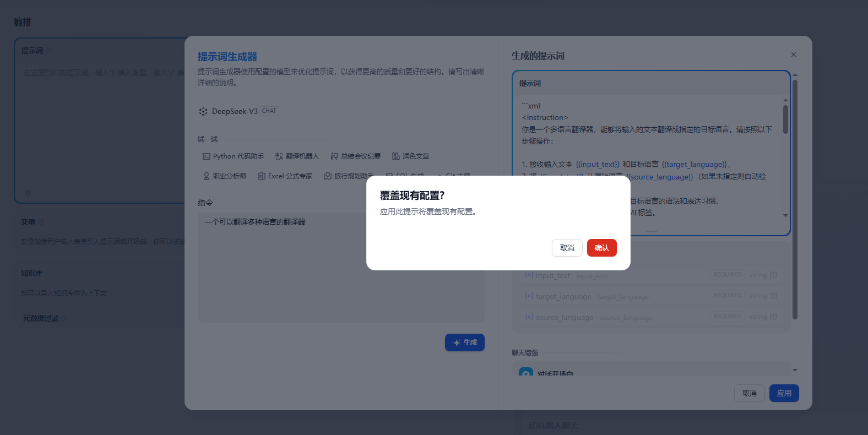This screenshot has width=868, height=435.
Task: Click the input_text variable name
Action: click(x=552, y=275)
